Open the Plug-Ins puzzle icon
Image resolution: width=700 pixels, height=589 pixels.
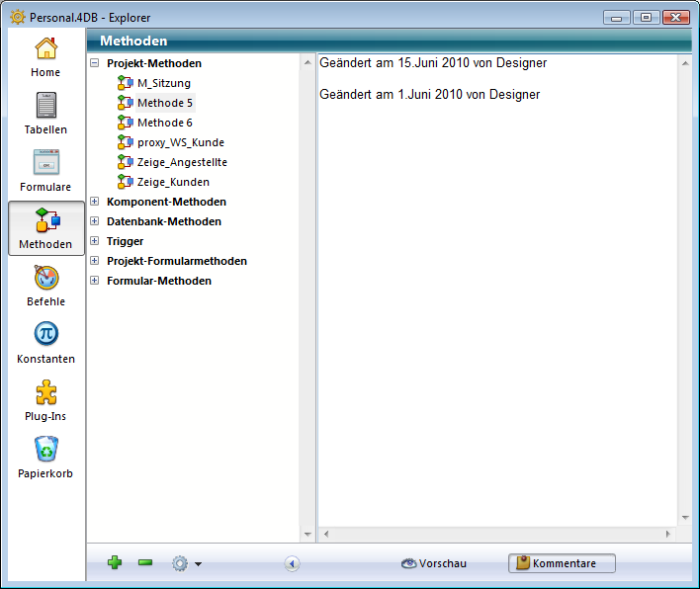coord(45,399)
